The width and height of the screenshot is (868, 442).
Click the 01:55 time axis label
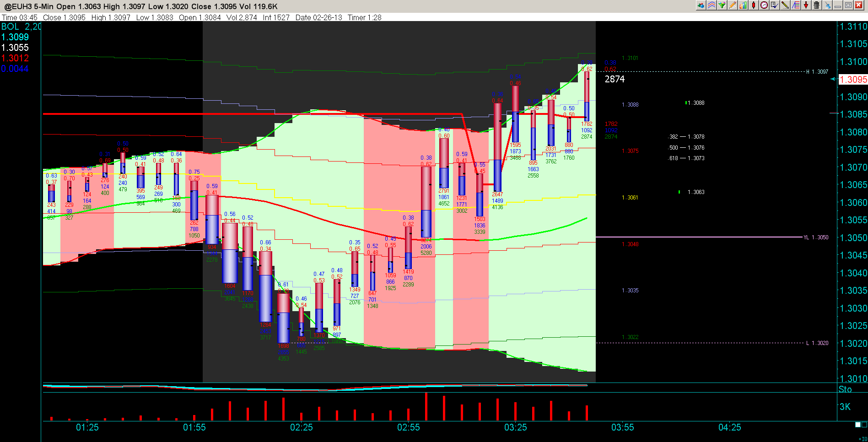pos(194,427)
